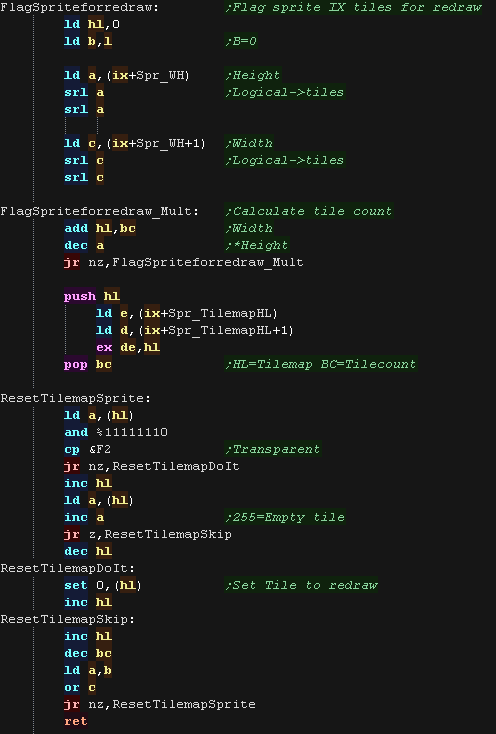Click the ld e,(ix+Spr_TilemapHL) line

click(x=187, y=313)
